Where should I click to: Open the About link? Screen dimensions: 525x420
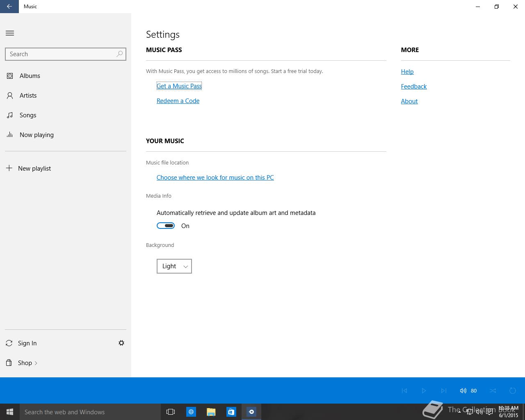[x=409, y=101]
